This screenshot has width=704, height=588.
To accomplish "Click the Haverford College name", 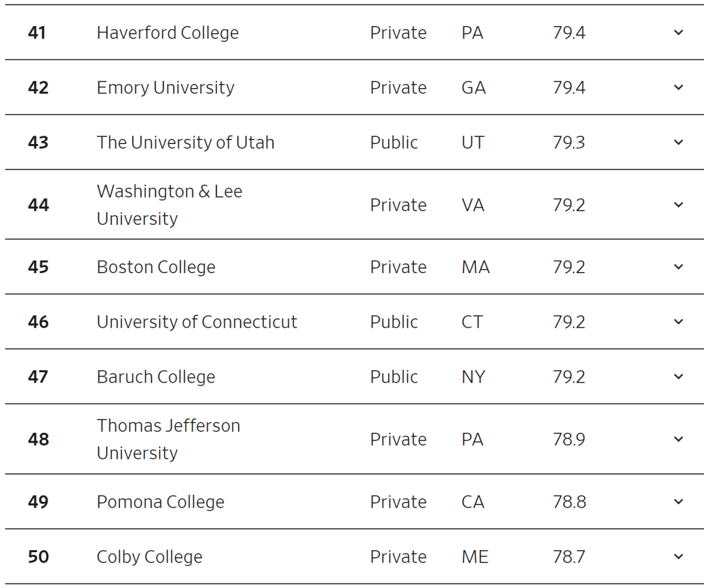I will [168, 33].
